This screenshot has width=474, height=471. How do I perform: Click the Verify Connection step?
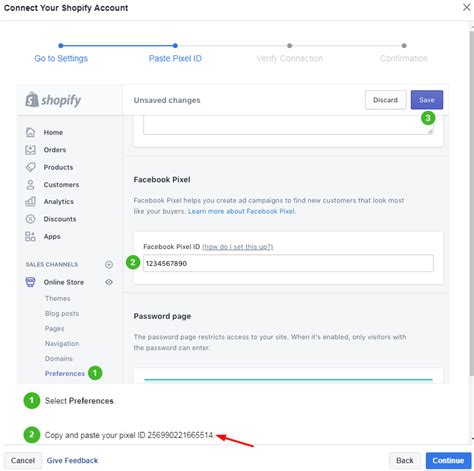click(x=289, y=58)
